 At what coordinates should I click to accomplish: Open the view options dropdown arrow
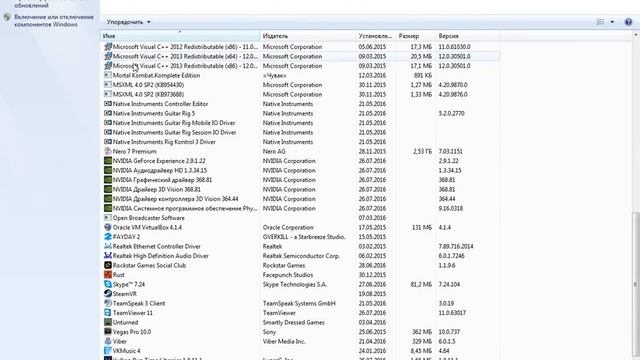(612, 22)
